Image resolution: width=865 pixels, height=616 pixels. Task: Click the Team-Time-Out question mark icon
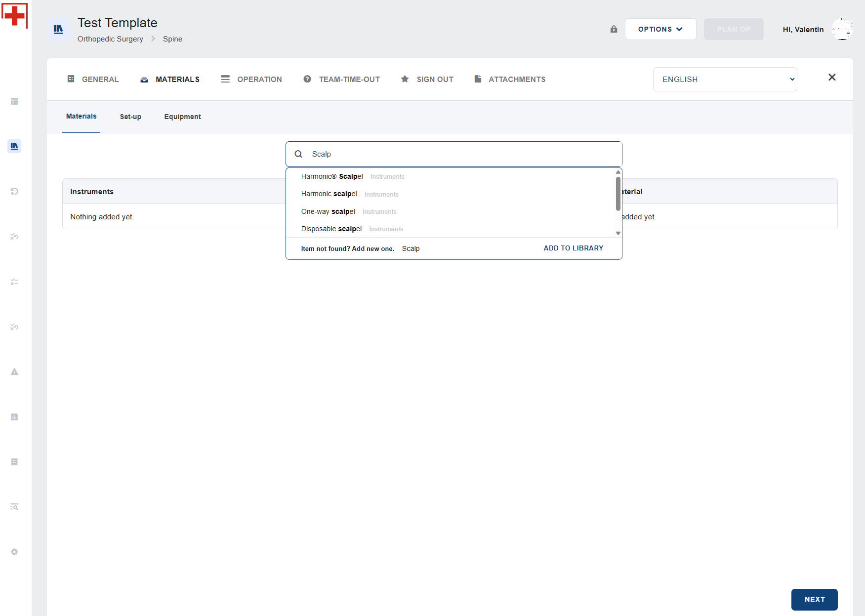(307, 79)
